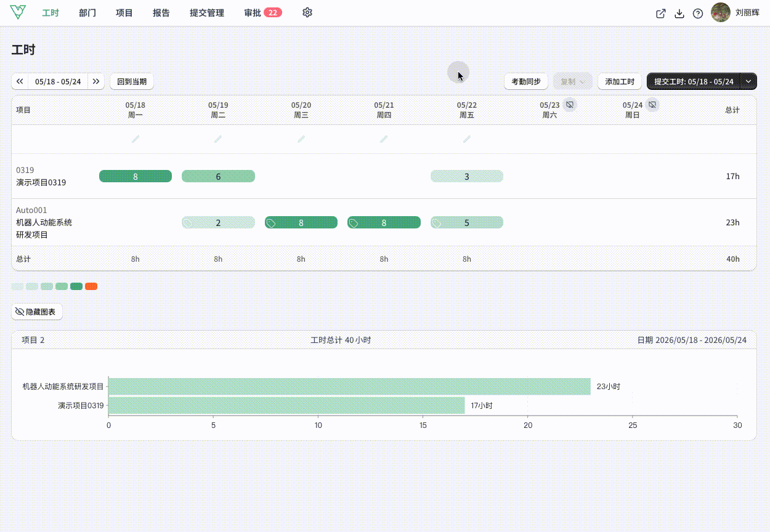Open the 刘丽辉 user profile menu
The width and height of the screenshot is (770, 532).
coord(736,12)
